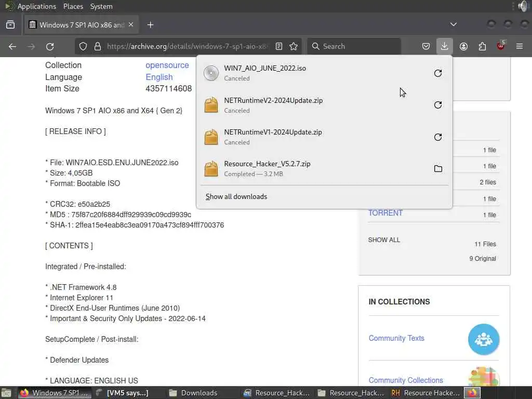Screen dimensions: 532x399
Task: Retry the NETRuntimeV2-2024Update.zip download
Action: pyautogui.click(x=437, y=105)
